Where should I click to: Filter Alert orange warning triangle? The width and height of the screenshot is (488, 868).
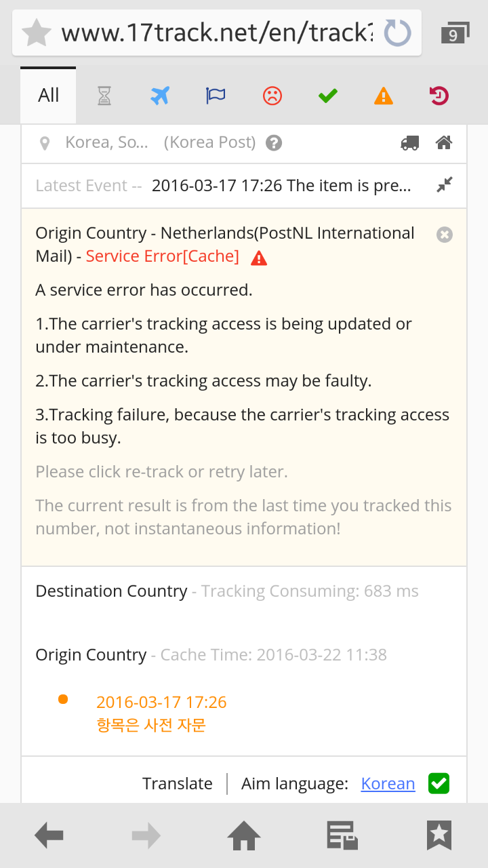tap(384, 96)
